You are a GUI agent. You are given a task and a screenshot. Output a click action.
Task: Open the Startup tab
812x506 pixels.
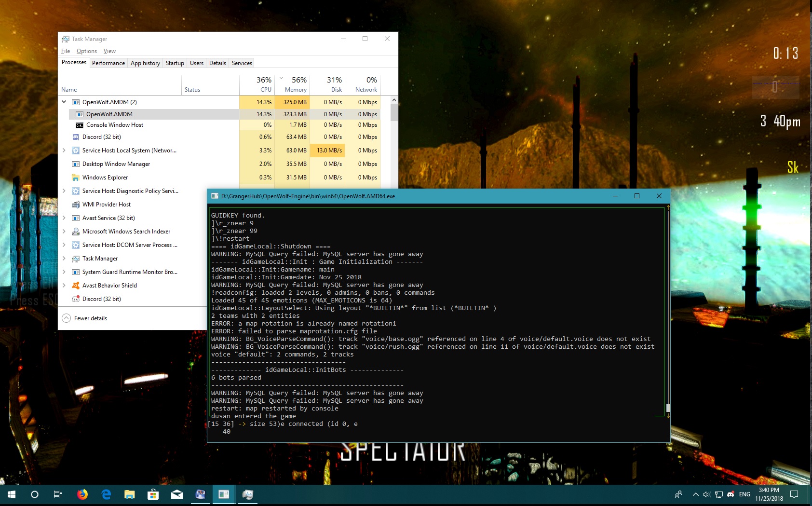[x=175, y=63]
